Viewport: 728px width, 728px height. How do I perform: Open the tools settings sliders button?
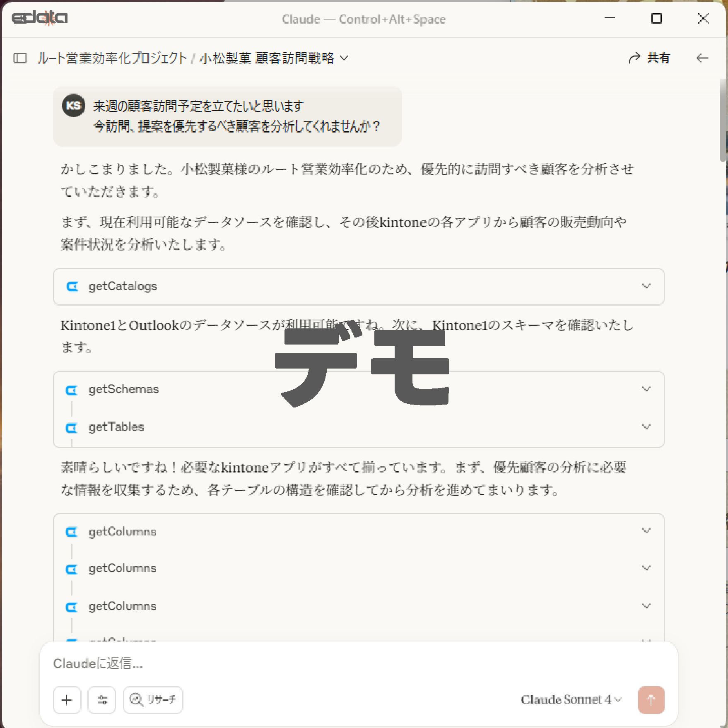102,700
